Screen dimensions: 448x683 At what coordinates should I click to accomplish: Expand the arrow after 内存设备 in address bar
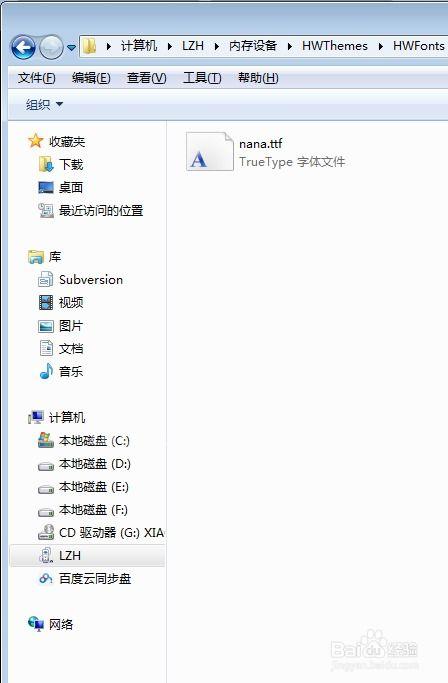[x=289, y=46]
